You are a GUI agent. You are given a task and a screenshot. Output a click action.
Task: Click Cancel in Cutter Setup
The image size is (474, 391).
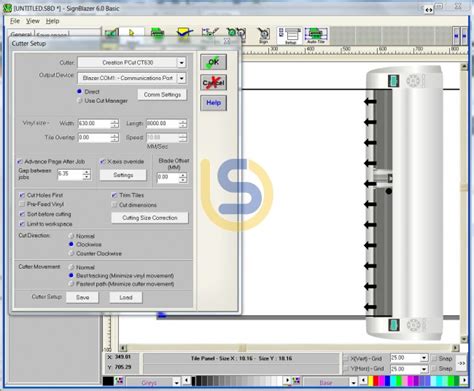pyautogui.click(x=213, y=82)
